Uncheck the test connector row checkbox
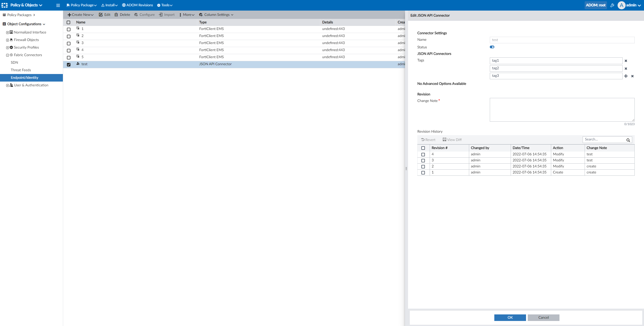 tap(69, 65)
